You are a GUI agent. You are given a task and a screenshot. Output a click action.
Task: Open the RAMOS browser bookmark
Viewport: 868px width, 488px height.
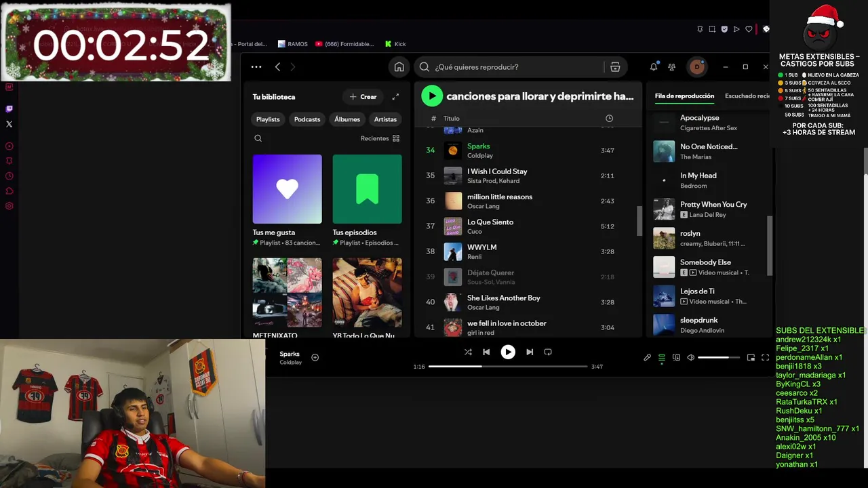(x=293, y=44)
